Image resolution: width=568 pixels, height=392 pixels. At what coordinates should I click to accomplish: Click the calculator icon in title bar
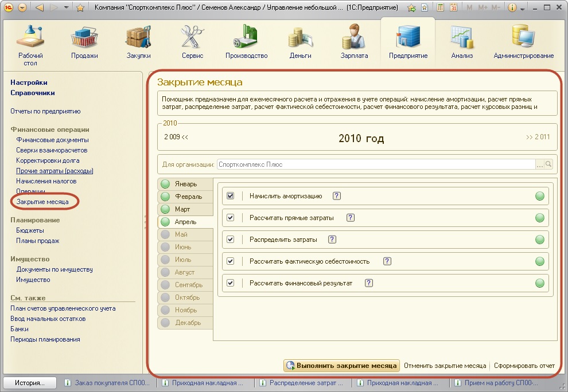pyautogui.click(x=440, y=8)
